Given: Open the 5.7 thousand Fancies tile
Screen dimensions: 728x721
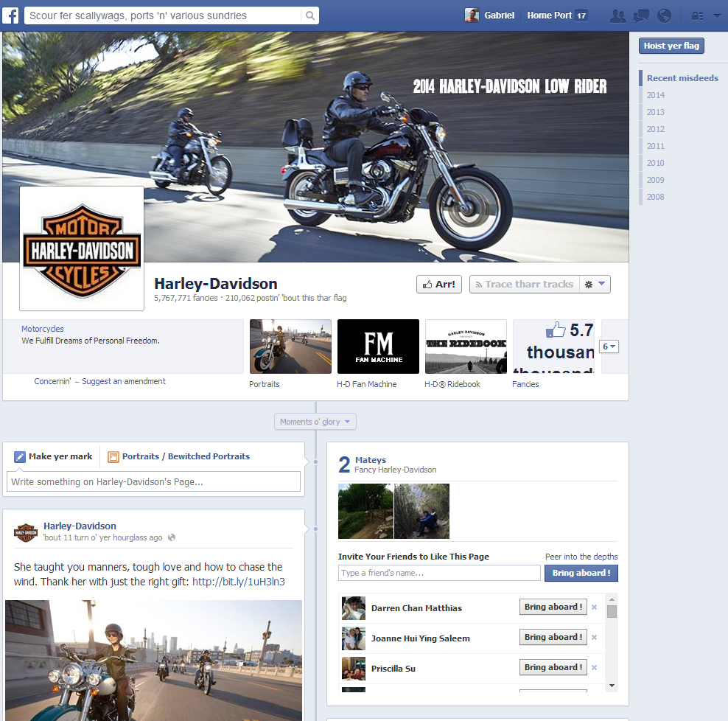Looking at the screenshot, I should point(553,346).
